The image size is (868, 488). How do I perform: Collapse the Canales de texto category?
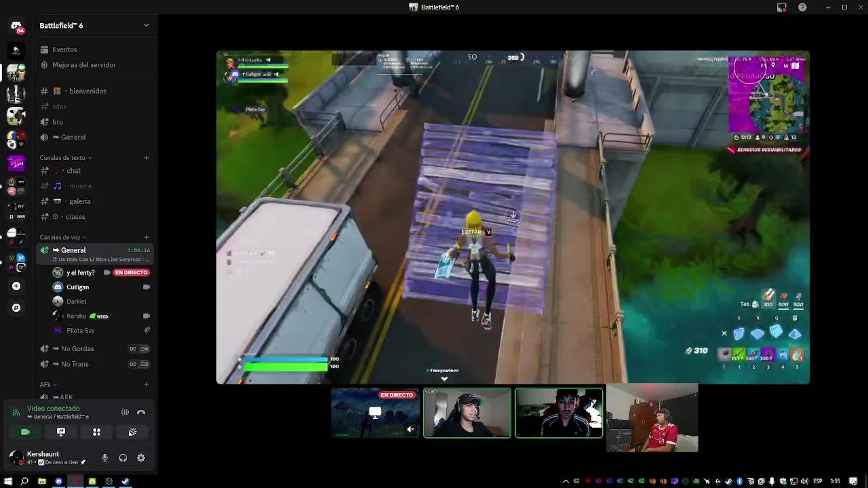pyautogui.click(x=65, y=158)
